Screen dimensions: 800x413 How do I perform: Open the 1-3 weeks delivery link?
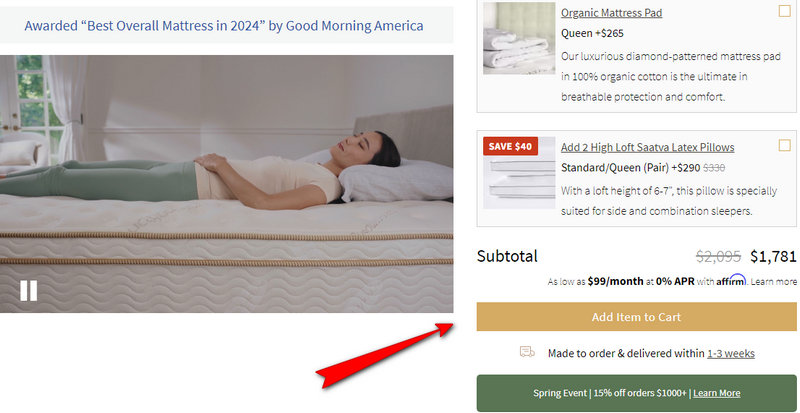click(731, 353)
